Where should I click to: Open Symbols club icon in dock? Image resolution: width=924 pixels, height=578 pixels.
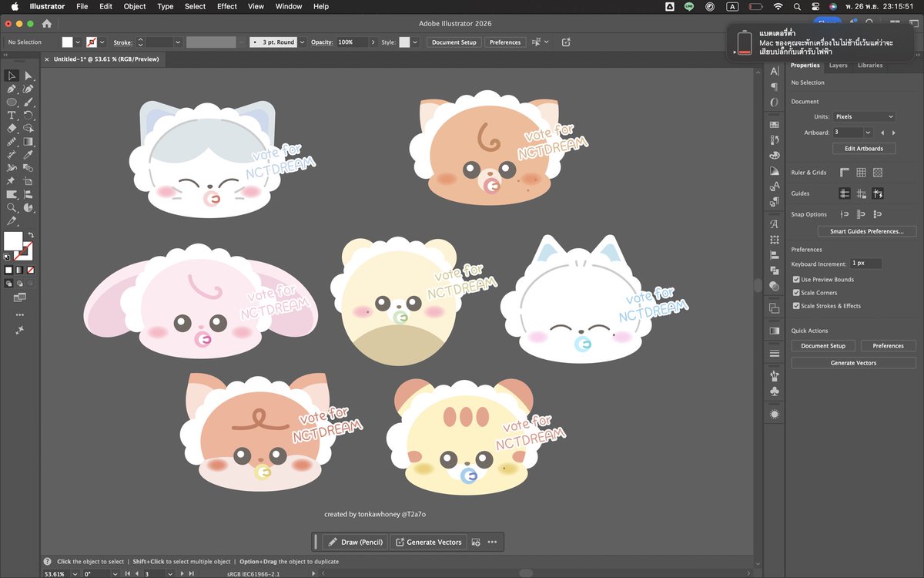775,391
